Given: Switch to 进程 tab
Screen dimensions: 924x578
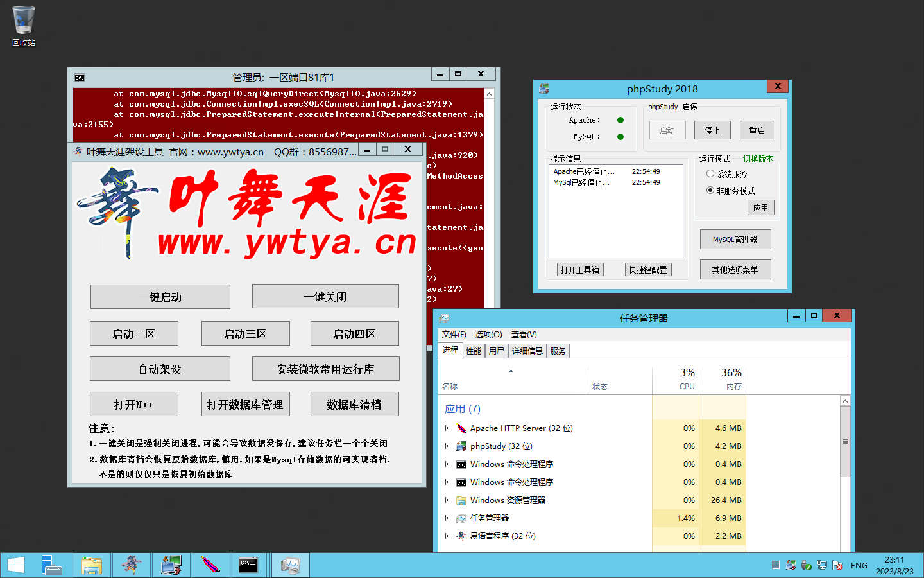Looking at the screenshot, I should [x=450, y=350].
